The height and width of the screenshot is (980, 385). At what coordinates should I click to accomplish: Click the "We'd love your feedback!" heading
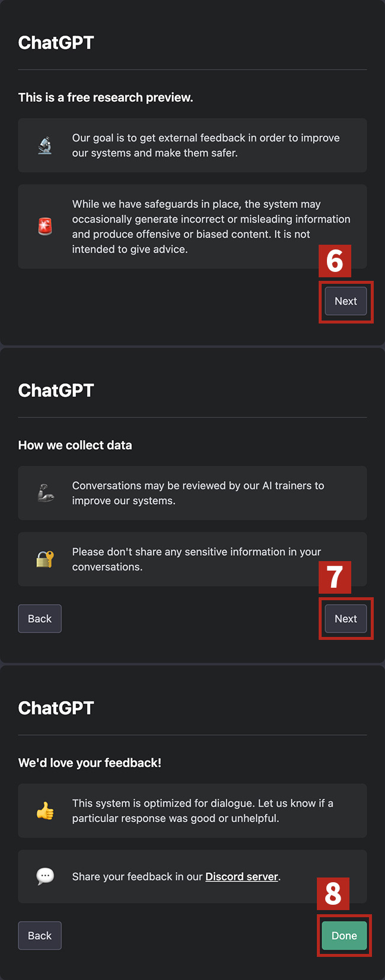click(89, 763)
